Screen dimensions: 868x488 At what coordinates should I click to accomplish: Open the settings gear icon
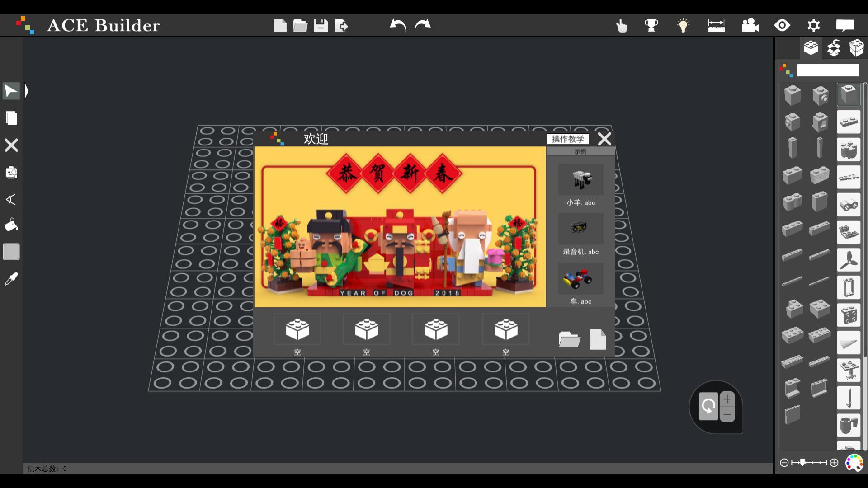coord(813,25)
